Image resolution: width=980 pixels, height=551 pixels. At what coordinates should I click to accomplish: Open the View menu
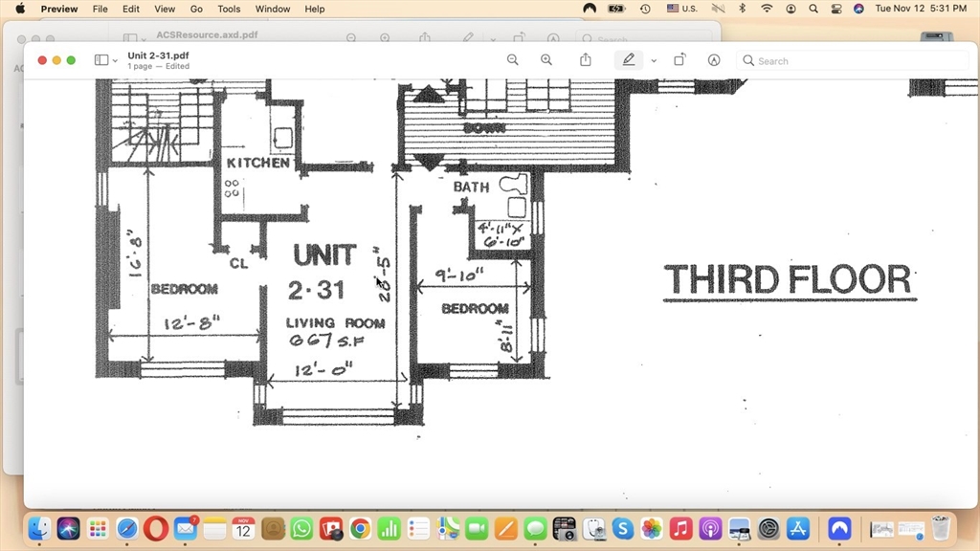[165, 9]
